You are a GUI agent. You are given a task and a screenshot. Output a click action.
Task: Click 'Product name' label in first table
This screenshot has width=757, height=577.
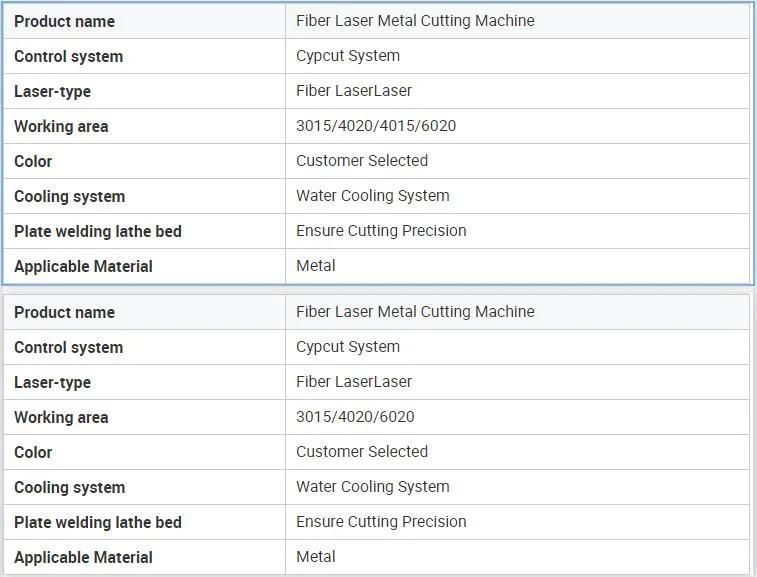coord(64,21)
